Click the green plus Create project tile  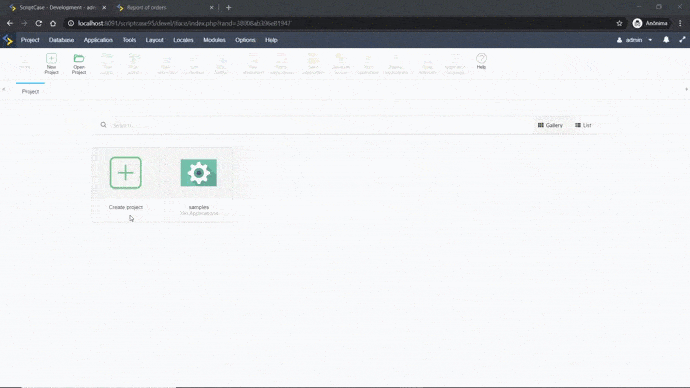125,173
